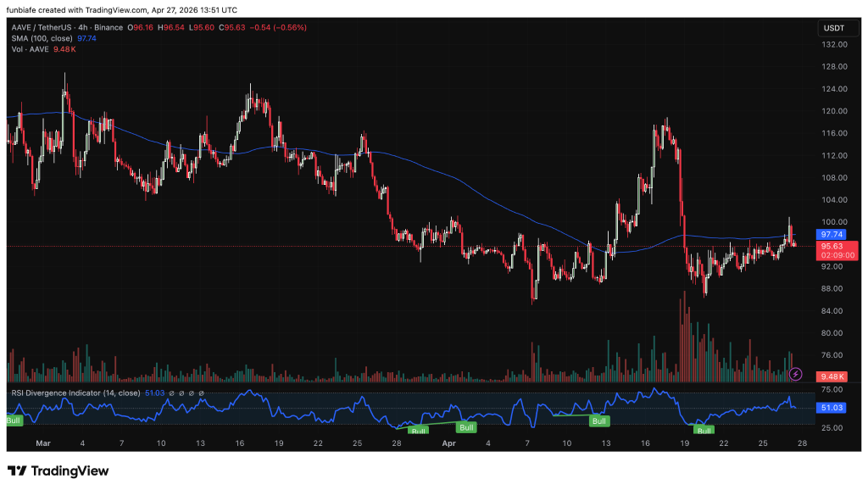Select the Vol · AAVE indicator legend

(28, 50)
